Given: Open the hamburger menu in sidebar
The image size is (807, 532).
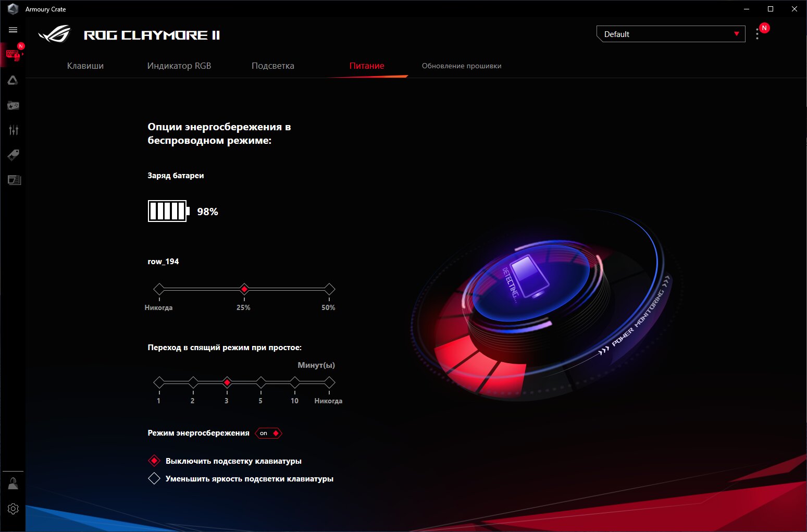Looking at the screenshot, I should pyautogui.click(x=13, y=30).
